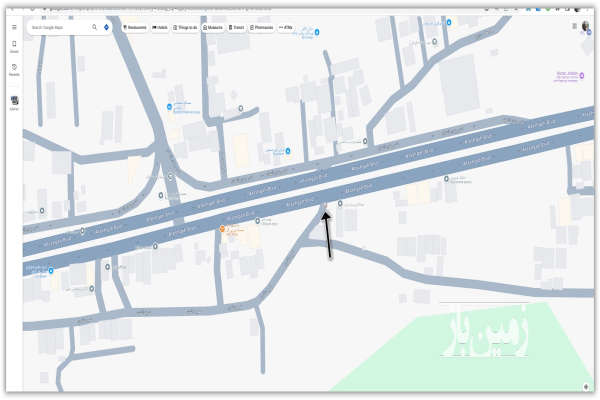Filter map by Hotels chip
The width and height of the screenshot is (600, 400).
(160, 28)
